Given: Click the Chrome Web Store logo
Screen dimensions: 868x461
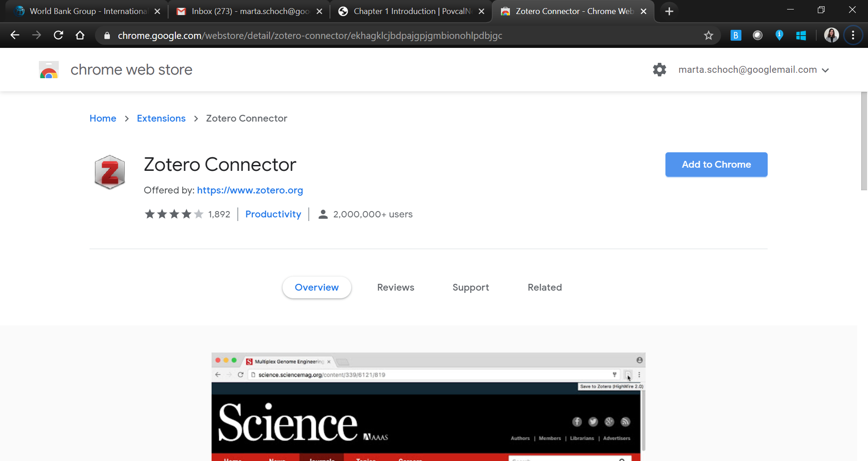Looking at the screenshot, I should coord(49,70).
